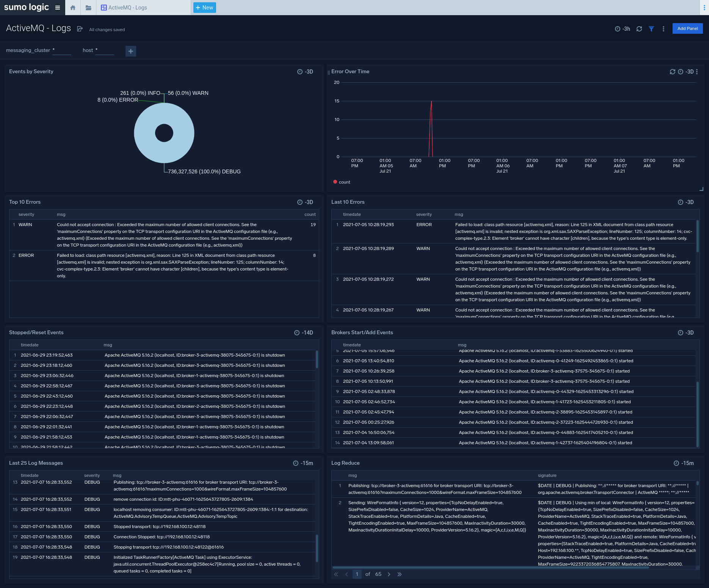Image resolution: width=709 pixels, height=588 pixels.
Task: Open the -3h time range selector
Action: point(623,28)
